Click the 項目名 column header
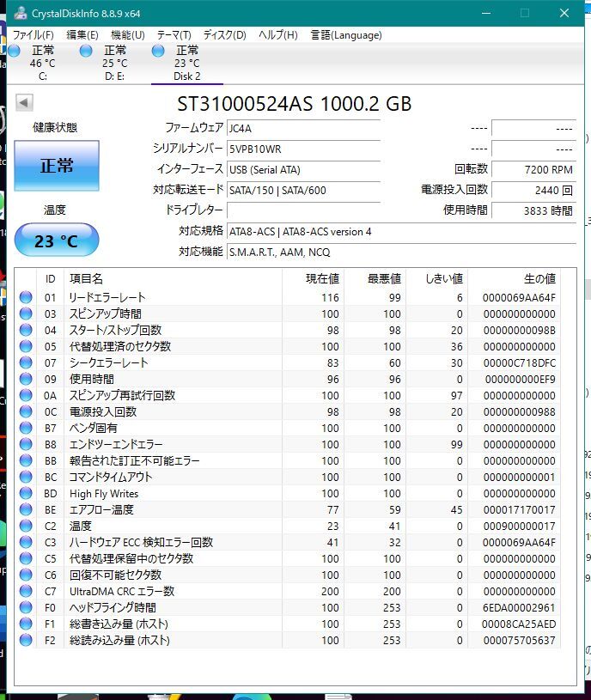This screenshot has width=591, height=700. pyautogui.click(x=174, y=279)
